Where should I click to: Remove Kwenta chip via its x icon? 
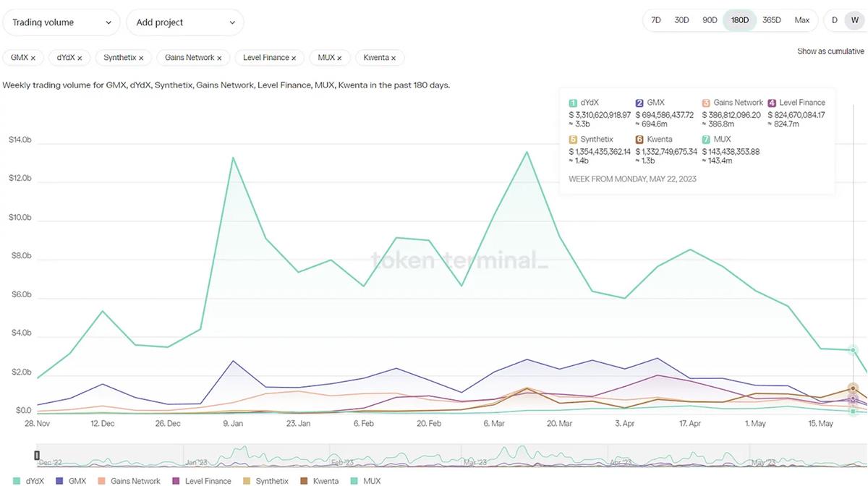click(x=393, y=58)
